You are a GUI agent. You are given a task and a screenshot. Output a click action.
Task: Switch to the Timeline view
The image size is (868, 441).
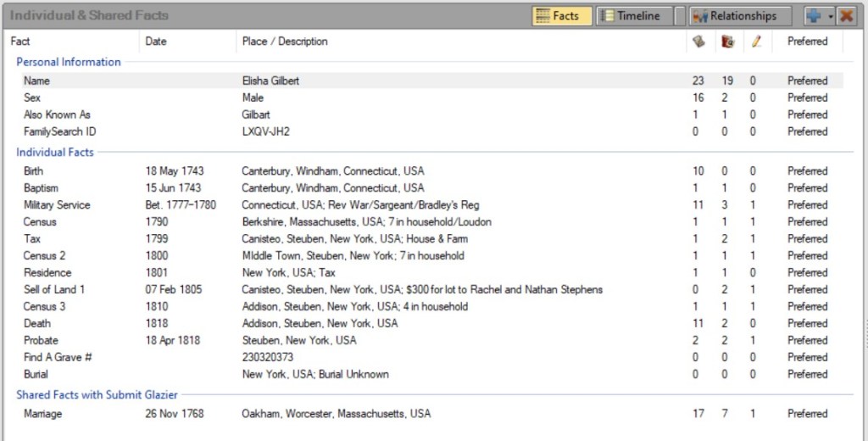point(630,16)
